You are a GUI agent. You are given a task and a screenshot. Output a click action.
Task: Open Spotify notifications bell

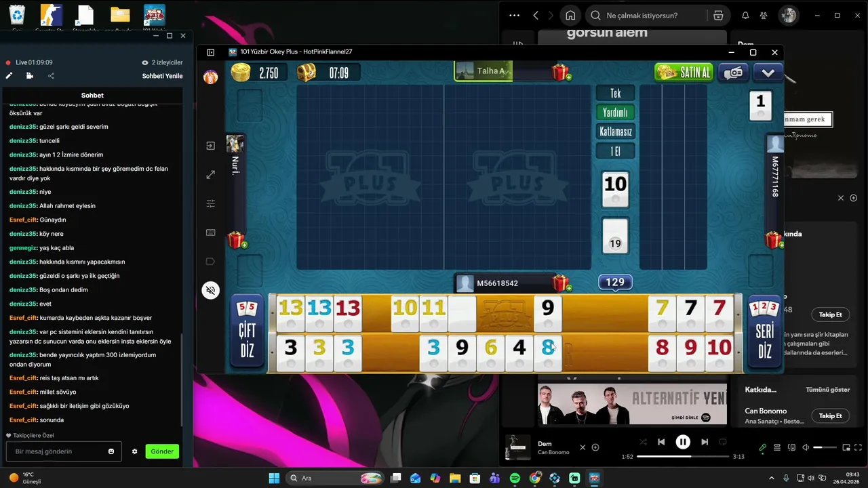point(745,16)
